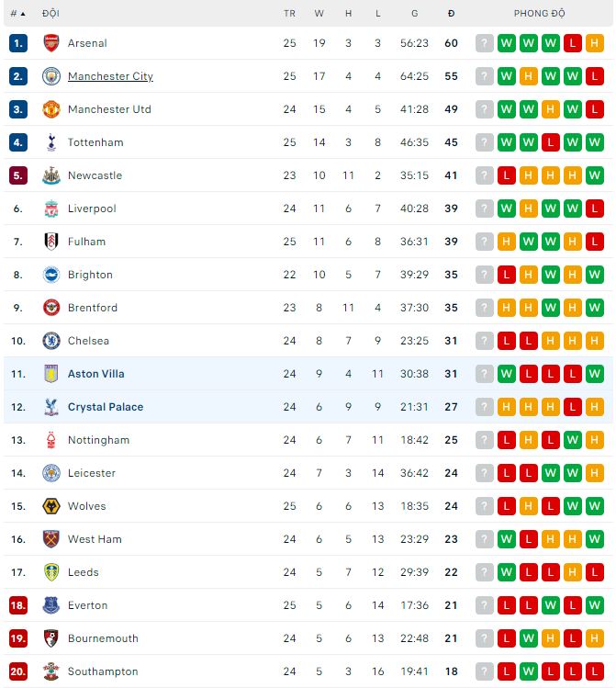Click the Aston Villa club crest
The height and width of the screenshot is (688, 616).
(x=51, y=374)
